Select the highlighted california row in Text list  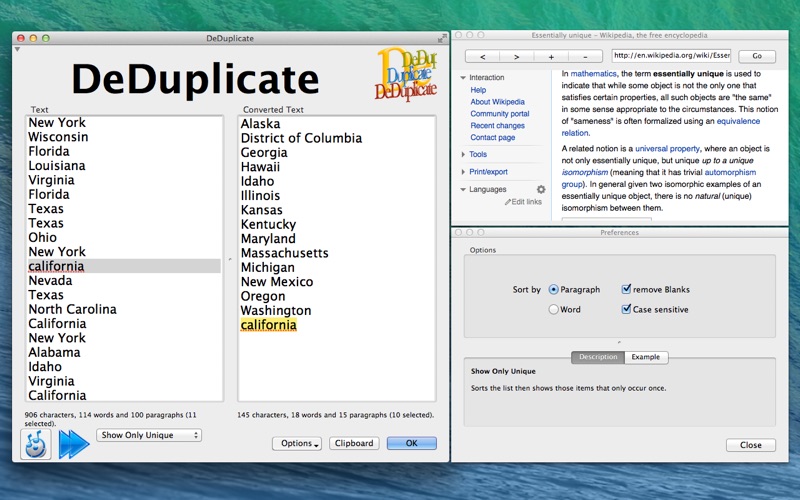coord(124,266)
